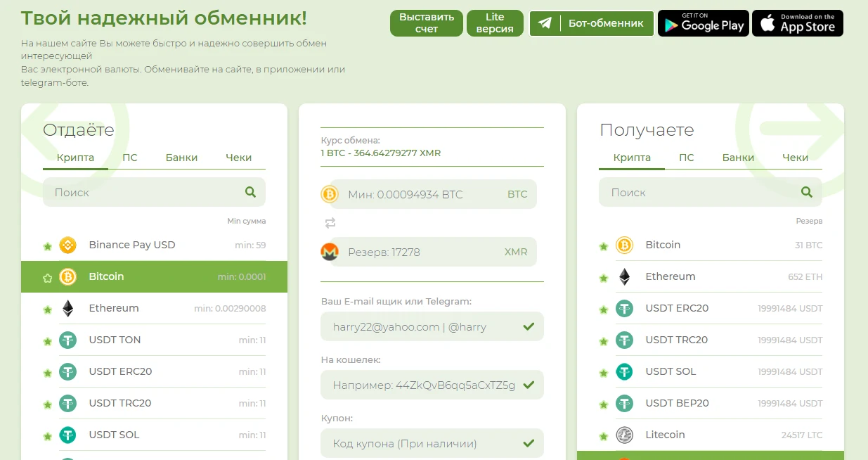Viewport: 868px width, 460px height.
Task: Toggle favorite star for Bitcoin in Отдаёте
Action: 47,278
